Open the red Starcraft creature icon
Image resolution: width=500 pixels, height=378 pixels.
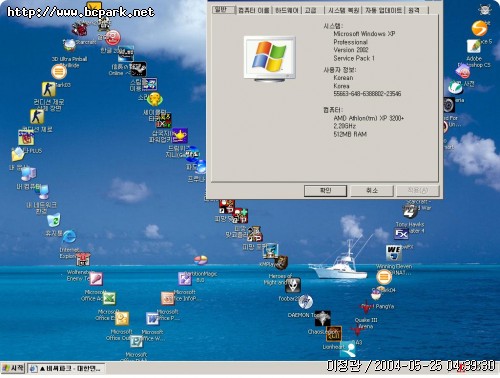tap(80, 29)
